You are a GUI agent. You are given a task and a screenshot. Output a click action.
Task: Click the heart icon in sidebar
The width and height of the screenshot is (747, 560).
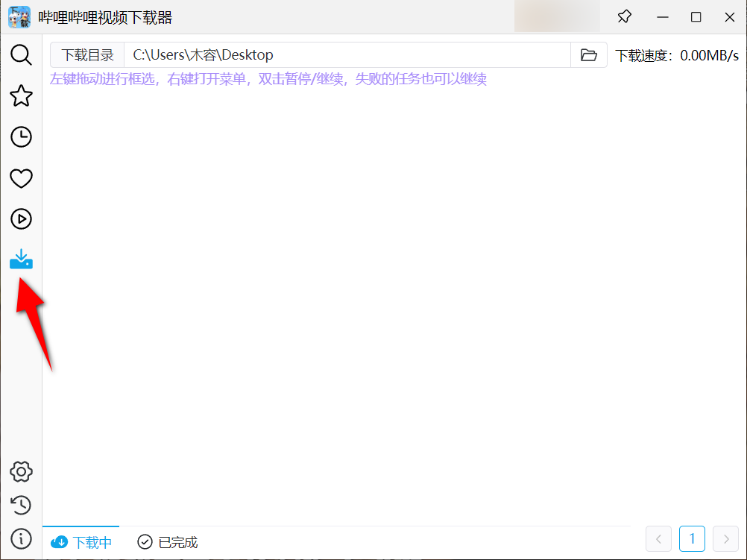[21, 178]
